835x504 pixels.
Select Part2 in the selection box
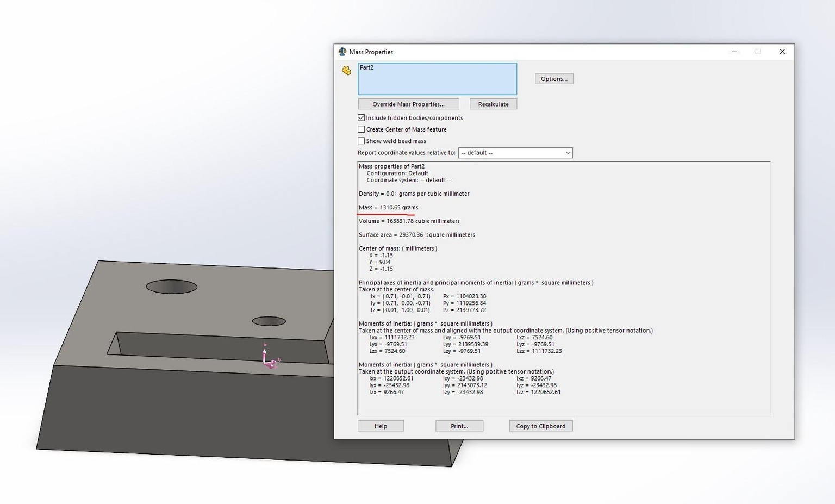[x=366, y=67]
